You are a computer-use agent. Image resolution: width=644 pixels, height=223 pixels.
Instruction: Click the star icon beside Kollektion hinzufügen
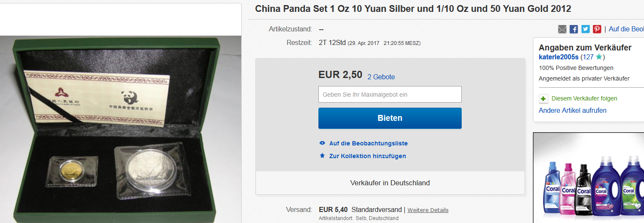pyautogui.click(x=322, y=156)
